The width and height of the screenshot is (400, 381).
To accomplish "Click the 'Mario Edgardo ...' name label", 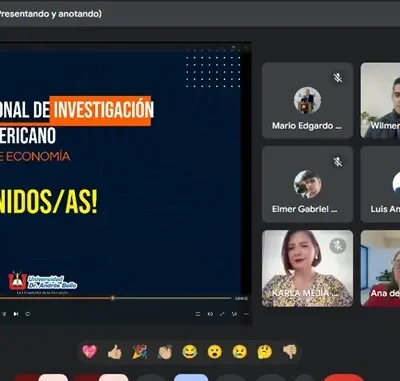I will (x=307, y=126).
